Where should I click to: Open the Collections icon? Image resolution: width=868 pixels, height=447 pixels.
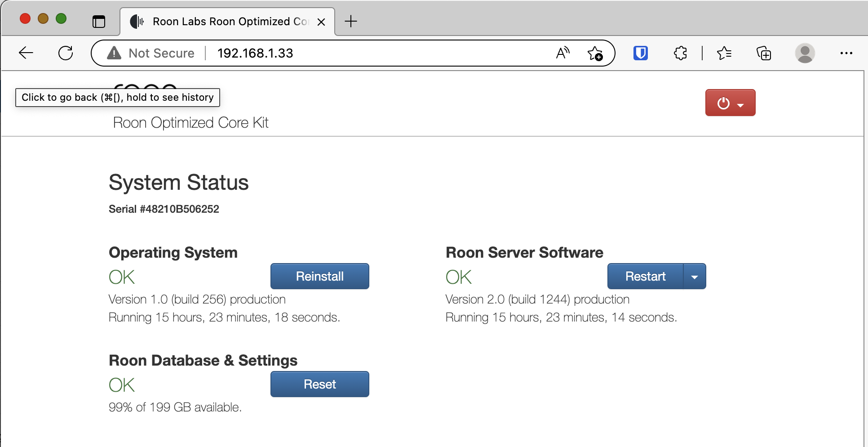[x=763, y=53]
